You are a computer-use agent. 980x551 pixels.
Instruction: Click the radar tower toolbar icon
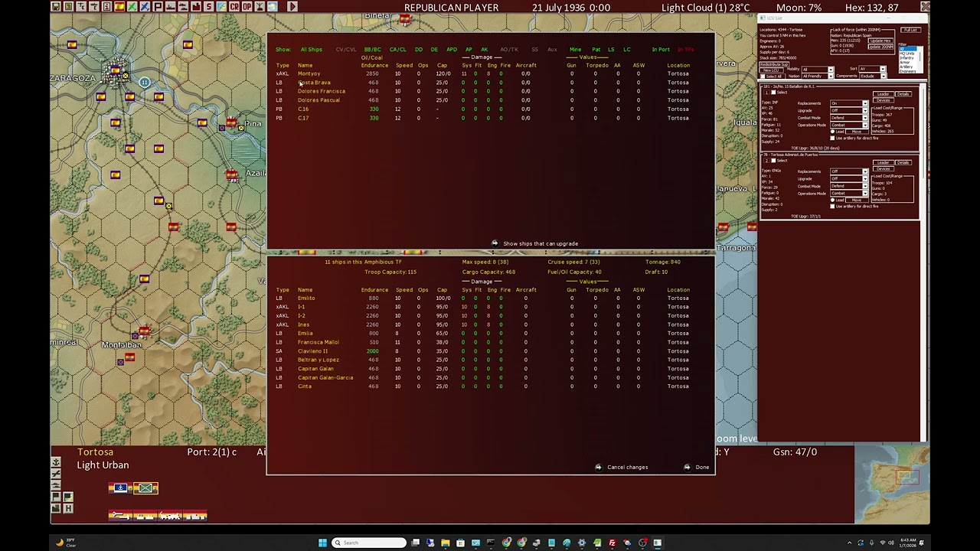(x=260, y=6)
